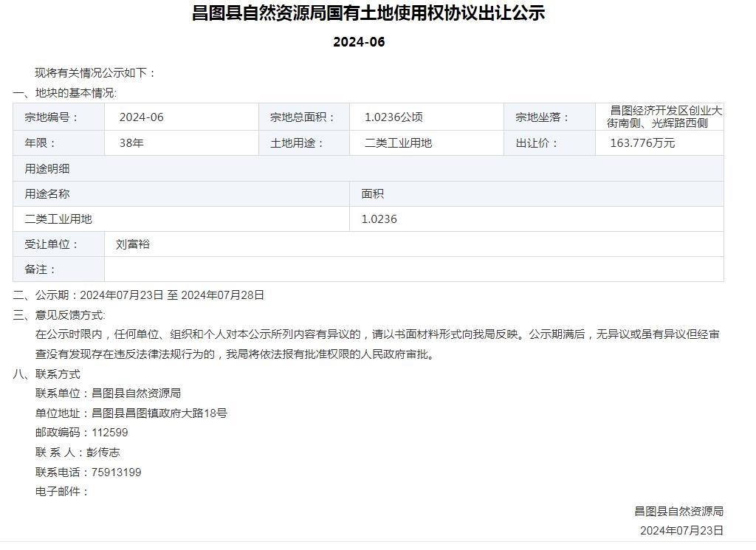Select 二类工业用地 in the 用途名称 column

pyautogui.click(x=58, y=219)
